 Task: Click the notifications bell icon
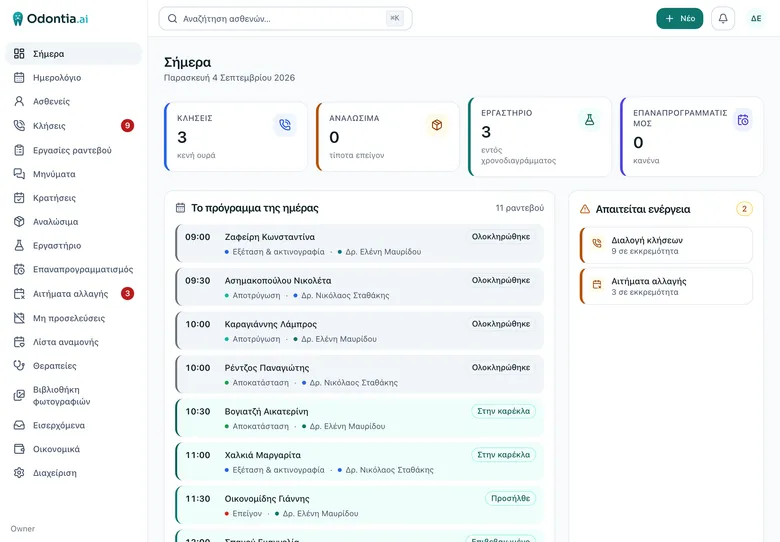click(x=723, y=18)
